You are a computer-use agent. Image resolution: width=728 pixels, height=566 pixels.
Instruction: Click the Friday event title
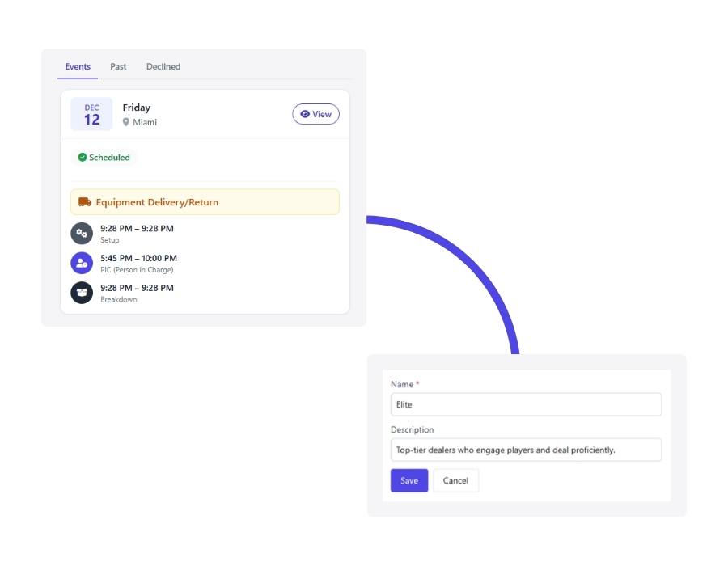(x=137, y=108)
